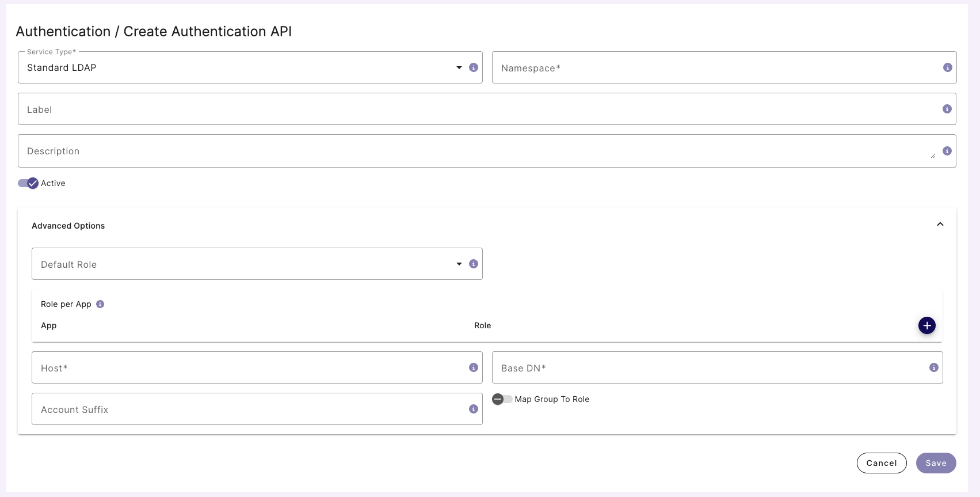The image size is (980, 497).
Task: Collapse the Advanced Options section
Action: coord(940,225)
